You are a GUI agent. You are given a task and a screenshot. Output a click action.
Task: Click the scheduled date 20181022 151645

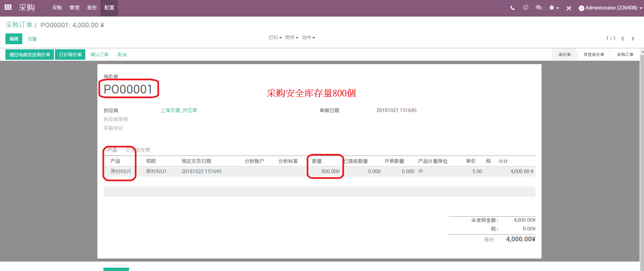[202, 171]
